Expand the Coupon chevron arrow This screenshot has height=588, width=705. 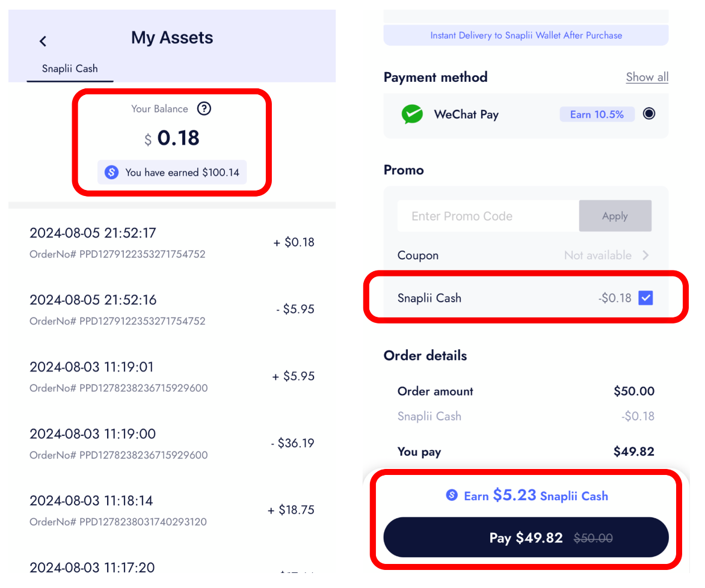645,256
